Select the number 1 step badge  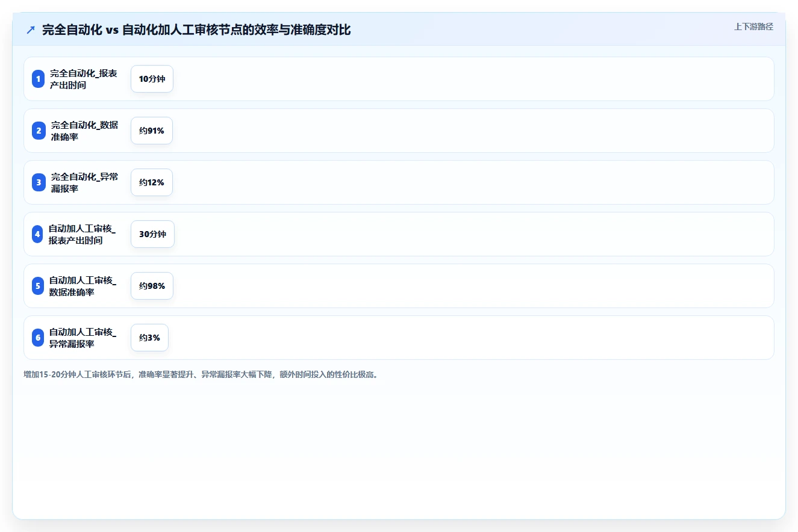[x=38, y=79]
